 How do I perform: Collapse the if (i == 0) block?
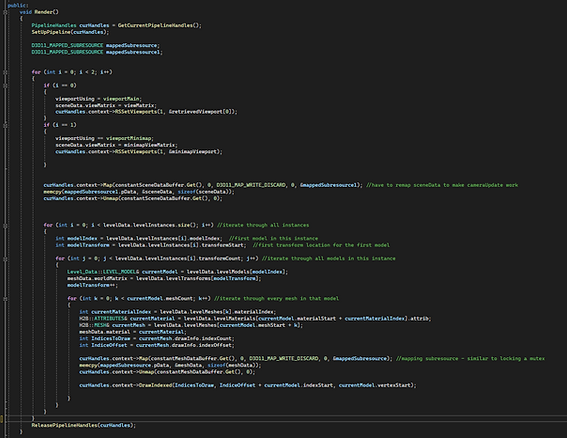[5, 85]
